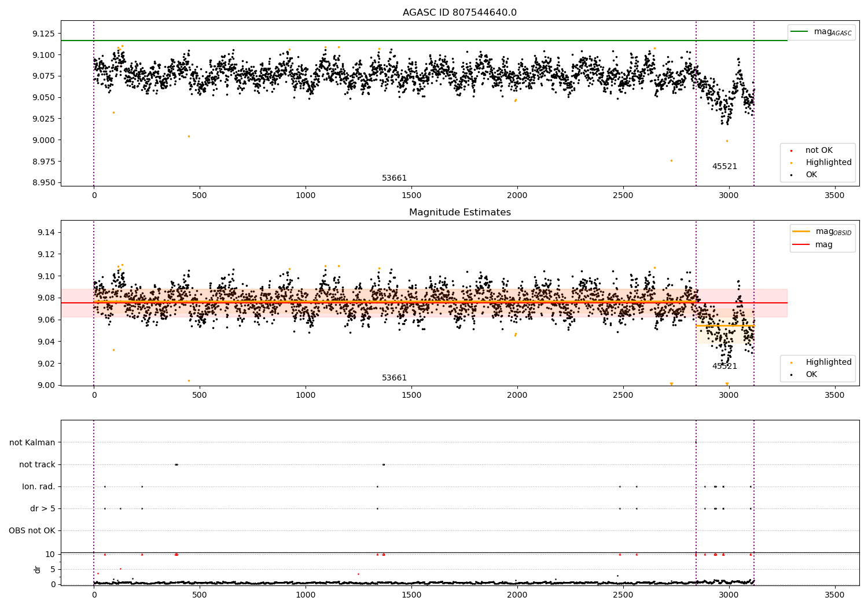The height and width of the screenshot is (608, 868).
Task: Click the black 'OK' legend marker in top plot
Action: (791, 175)
